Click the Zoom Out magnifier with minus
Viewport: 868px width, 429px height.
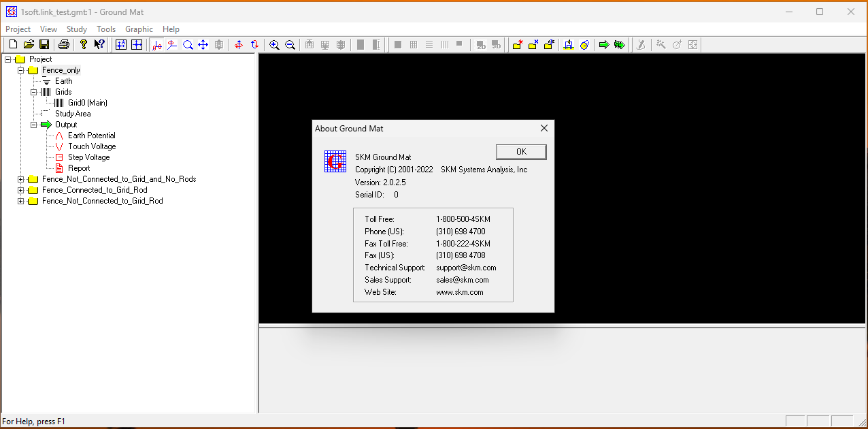point(290,45)
